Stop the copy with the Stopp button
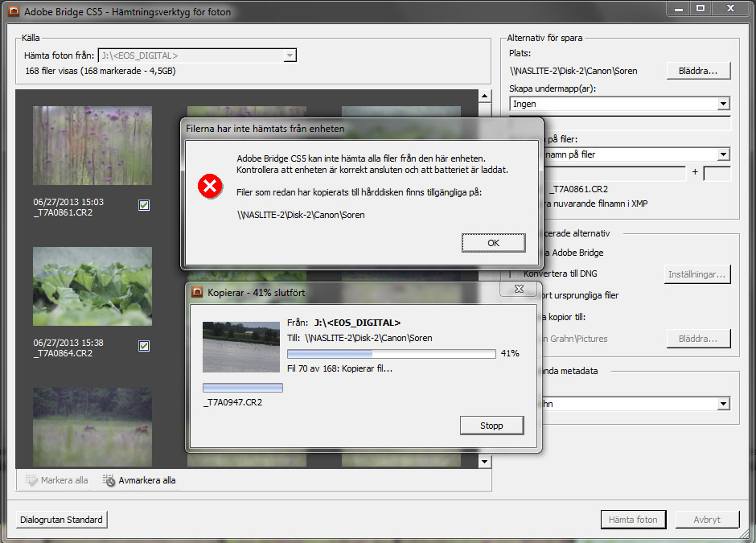 pyautogui.click(x=491, y=426)
